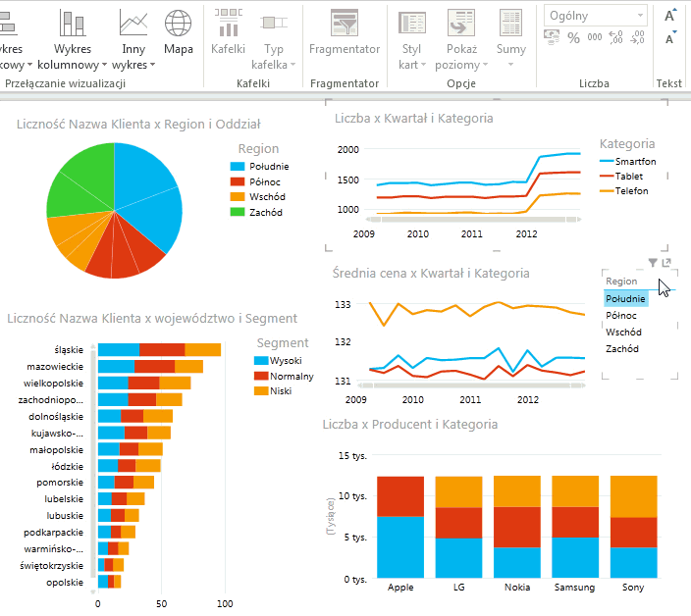Choose Zachód in the Region slicer
This screenshot has height=616, width=691.
click(622, 348)
